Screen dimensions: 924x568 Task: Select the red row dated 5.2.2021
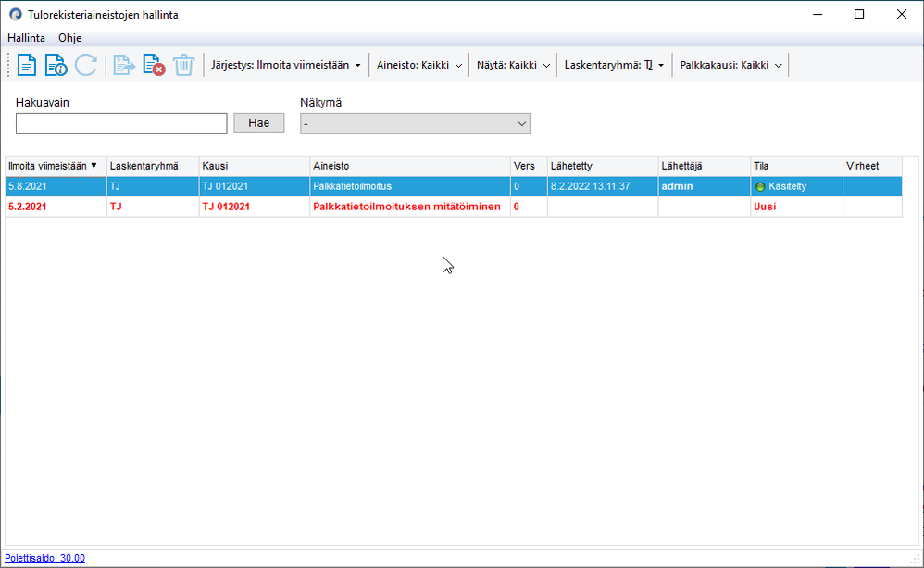pyautogui.click(x=454, y=207)
